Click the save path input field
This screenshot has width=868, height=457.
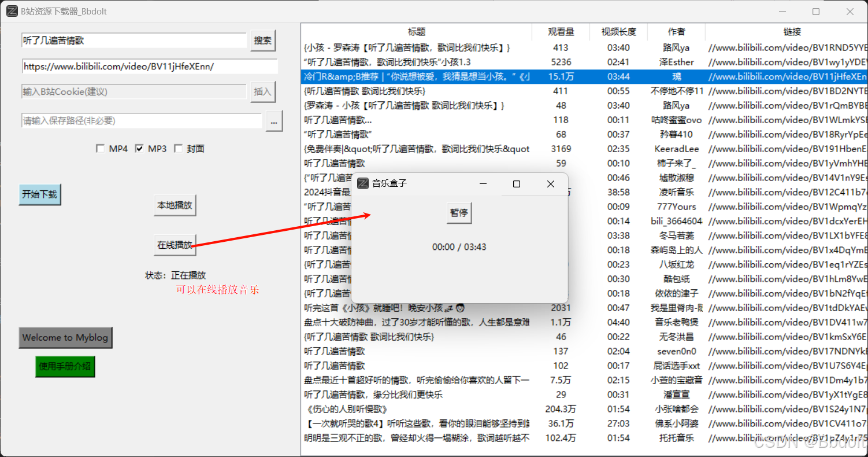pos(142,120)
